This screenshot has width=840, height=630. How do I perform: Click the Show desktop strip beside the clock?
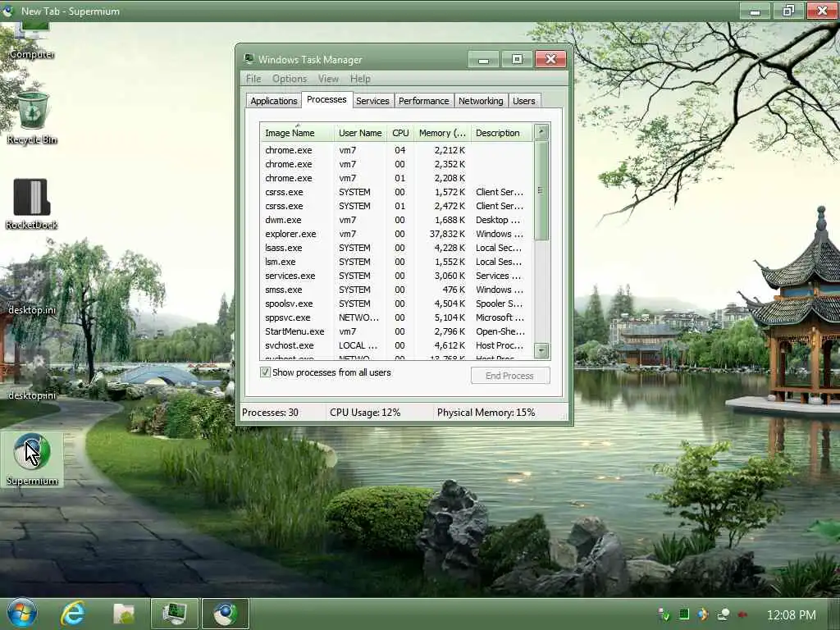pos(833,614)
